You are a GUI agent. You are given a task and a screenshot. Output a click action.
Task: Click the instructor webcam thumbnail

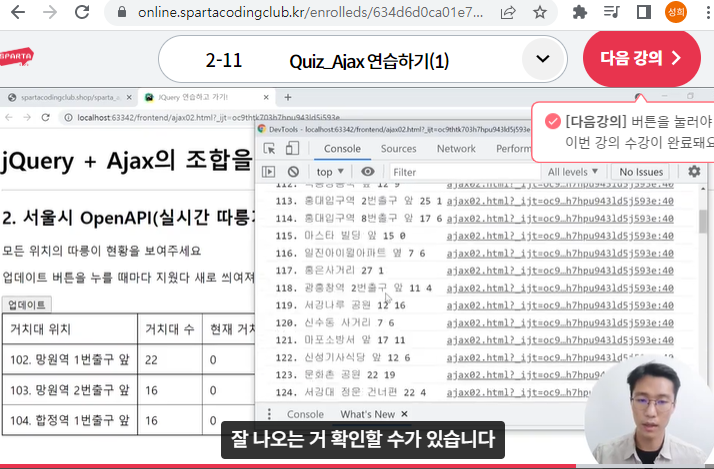coord(650,410)
